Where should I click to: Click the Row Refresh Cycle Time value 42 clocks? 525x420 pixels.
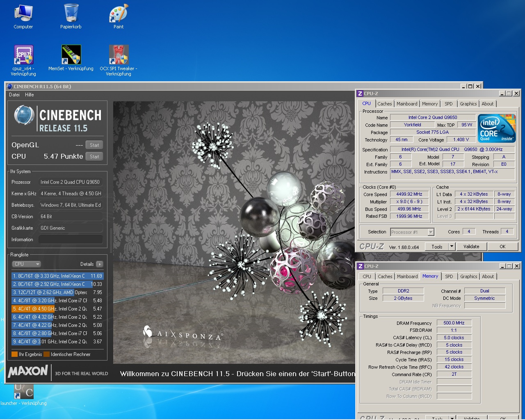[454, 367]
